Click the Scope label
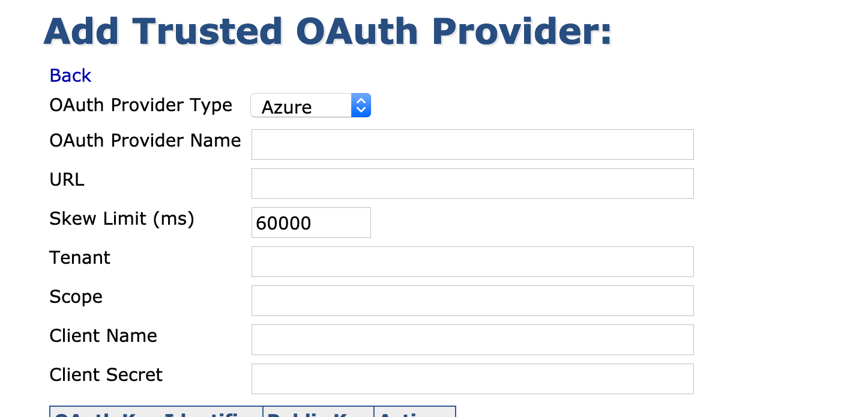 tap(76, 297)
